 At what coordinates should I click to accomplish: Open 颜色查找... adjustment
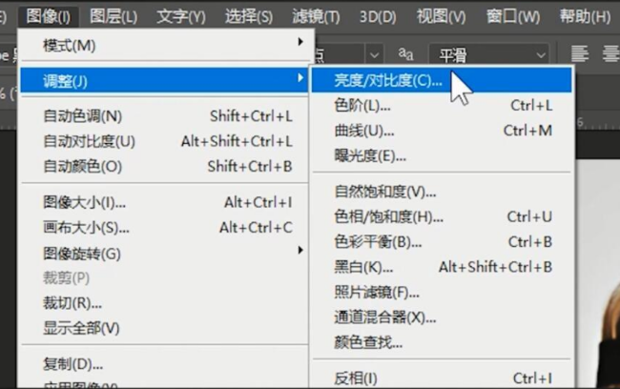pyautogui.click(x=442, y=342)
